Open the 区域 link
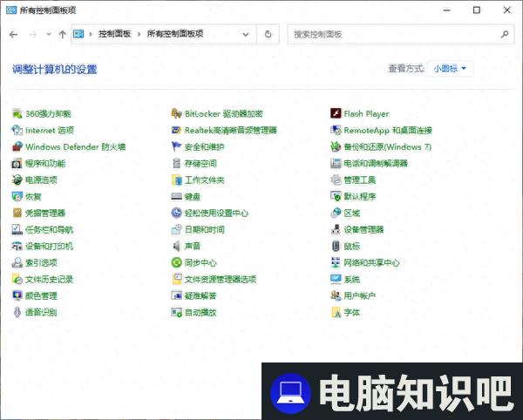The height and width of the screenshot is (420, 523). click(352, 213)
